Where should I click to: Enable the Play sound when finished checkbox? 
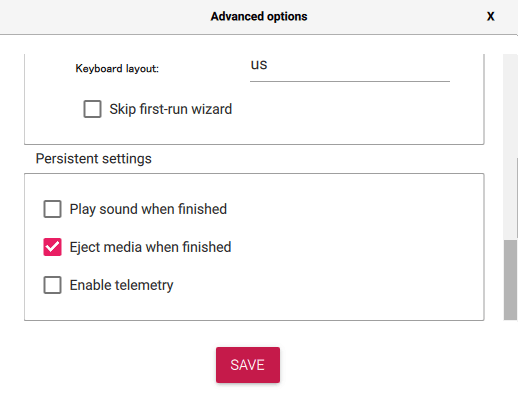[x=52, y=209]
